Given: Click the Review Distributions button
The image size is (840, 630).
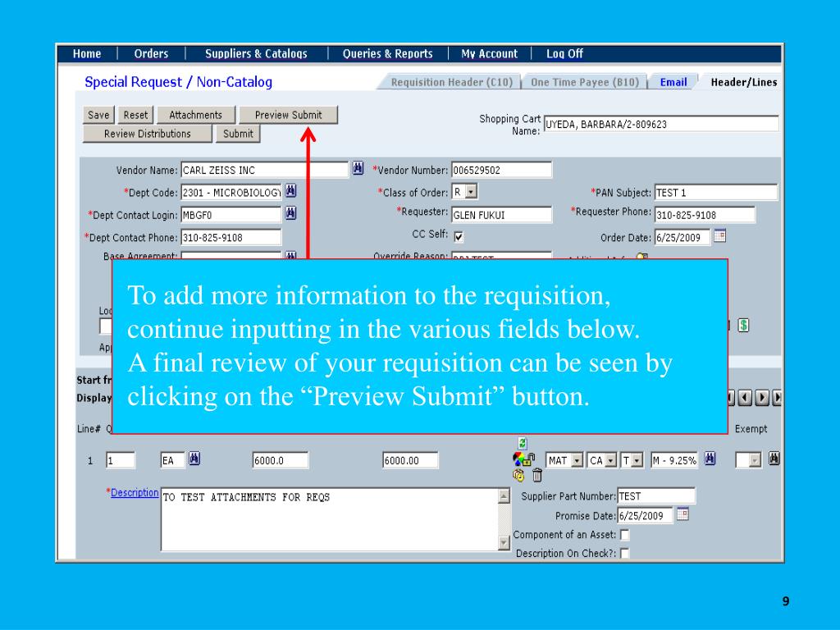Looking at the screenshot, I should [148, 134].
